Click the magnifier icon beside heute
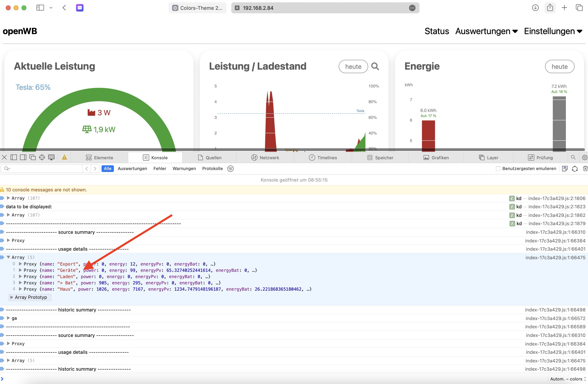Screen dimensions: 588x384 (375, 66)
